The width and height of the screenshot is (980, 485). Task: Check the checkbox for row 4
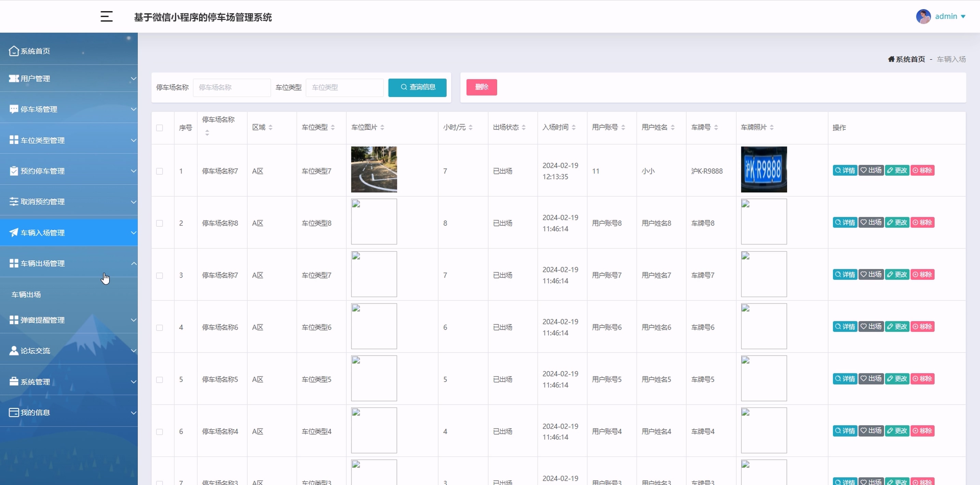(159, 328)
